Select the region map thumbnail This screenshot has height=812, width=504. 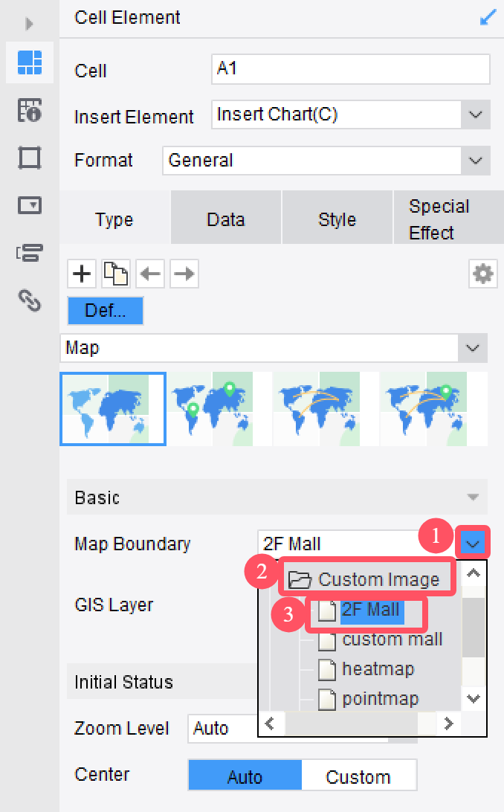(x=113, y=408)
